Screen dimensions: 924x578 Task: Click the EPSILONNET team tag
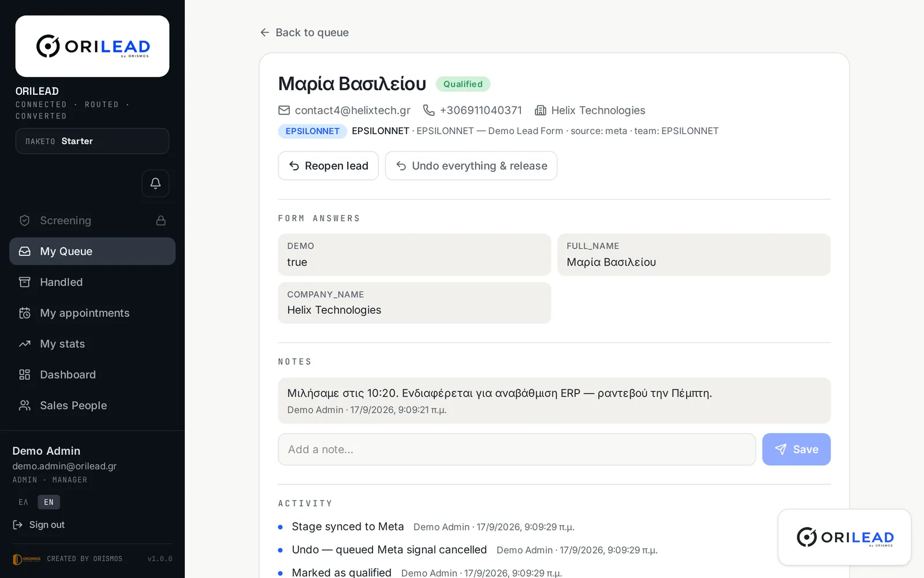312,131
